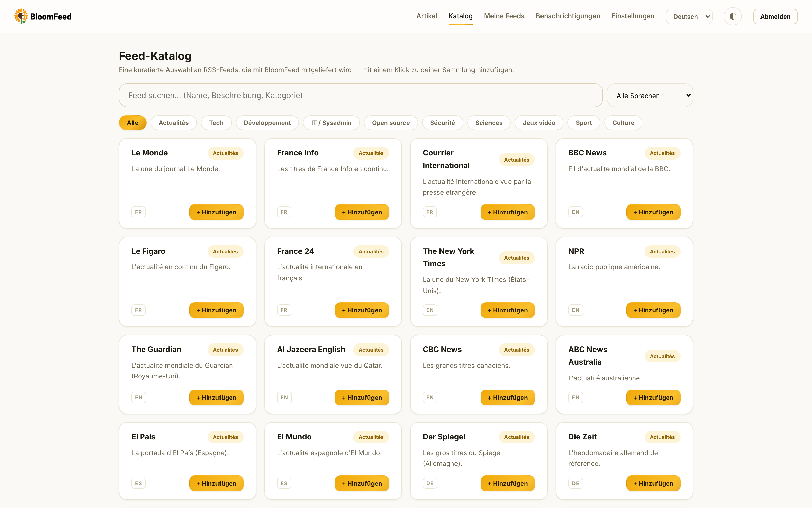
Task: Click the Le Monde card title
Action: click(149, 153)
